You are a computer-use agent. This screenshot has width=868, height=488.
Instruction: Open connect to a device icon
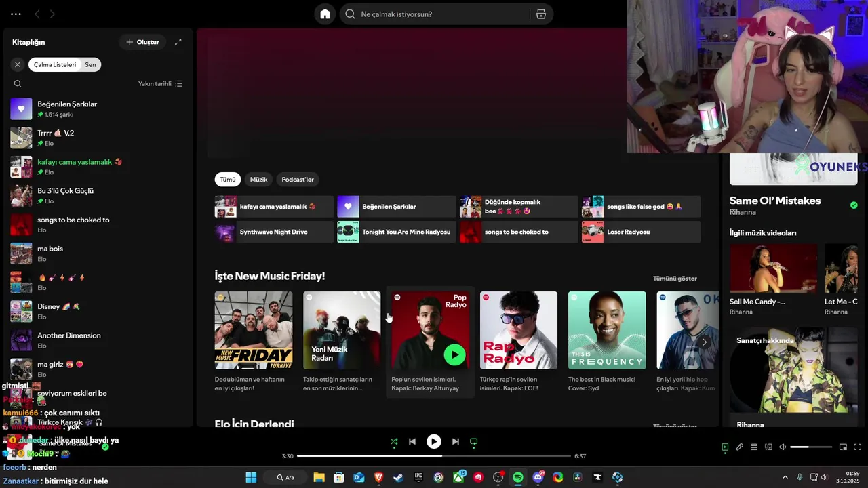click(x=768, y=447)
